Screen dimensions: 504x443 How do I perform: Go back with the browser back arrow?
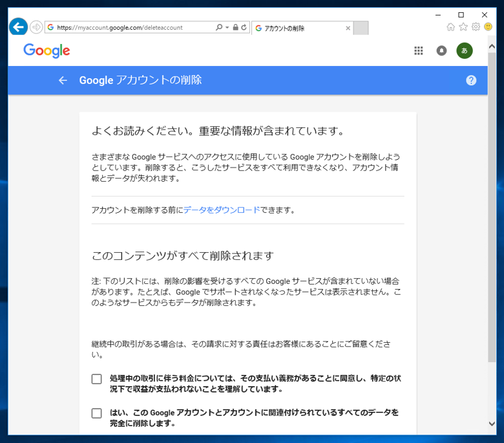[18, 27]
